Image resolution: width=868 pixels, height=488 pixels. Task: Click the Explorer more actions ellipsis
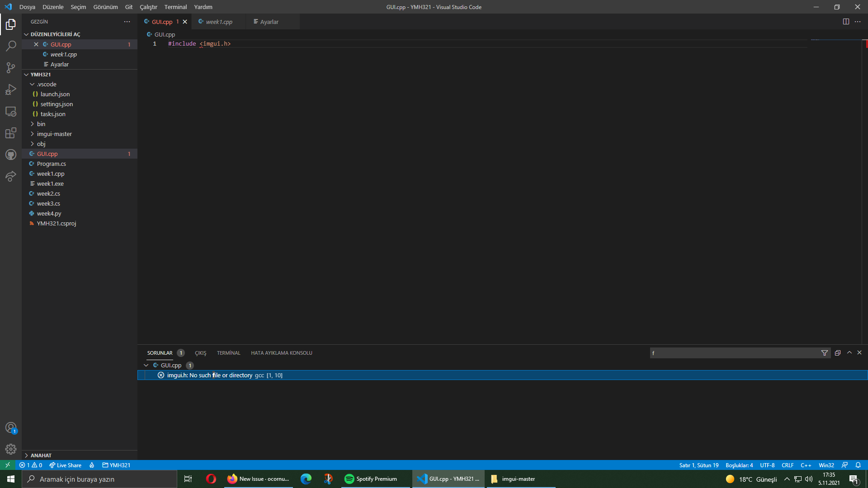click(x=127, y=22)
